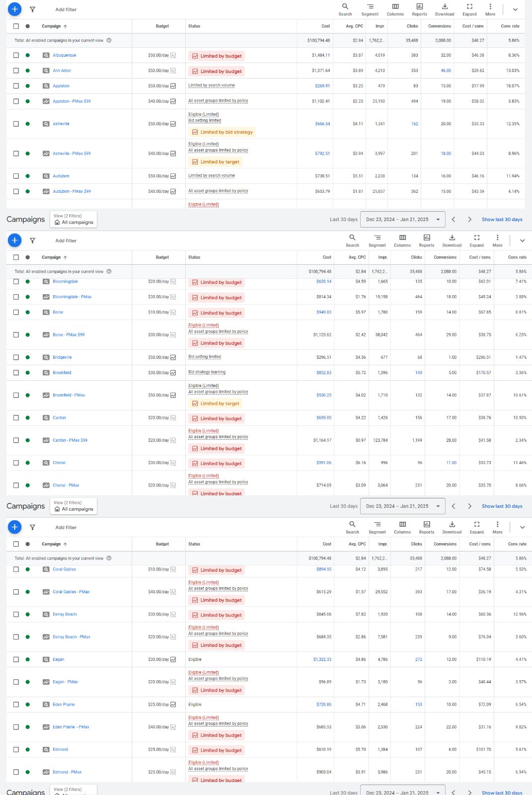Open the green status dropdown for Asheville - PMax $99
The height and width of the screenshot is (795, 532).
27,154
